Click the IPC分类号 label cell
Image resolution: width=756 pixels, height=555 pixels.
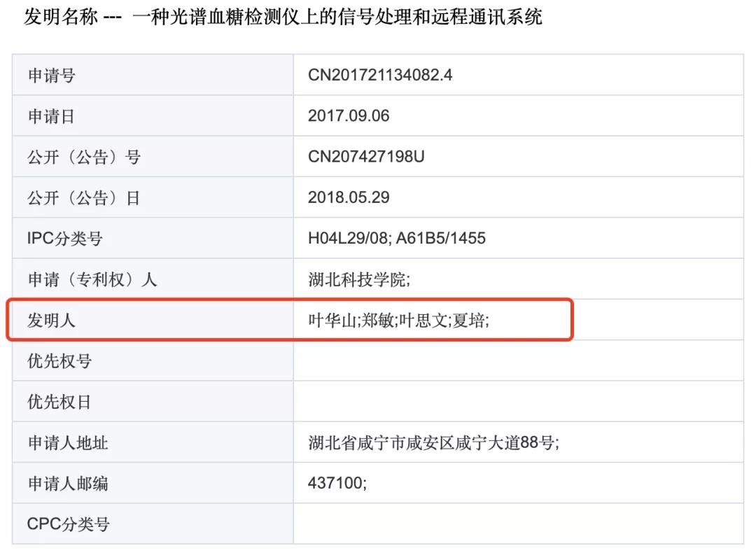(64, 239)
